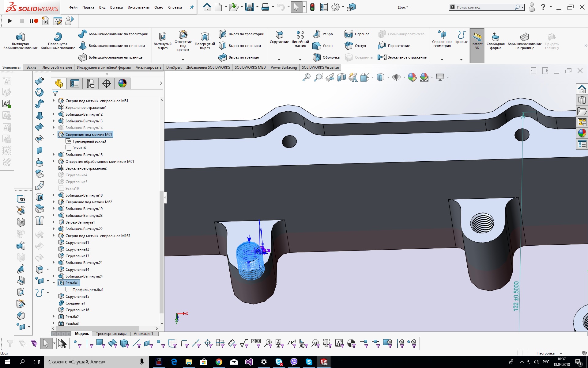Stop macro with the stop button
Viewport: 588px width, 368px height.
22,21
